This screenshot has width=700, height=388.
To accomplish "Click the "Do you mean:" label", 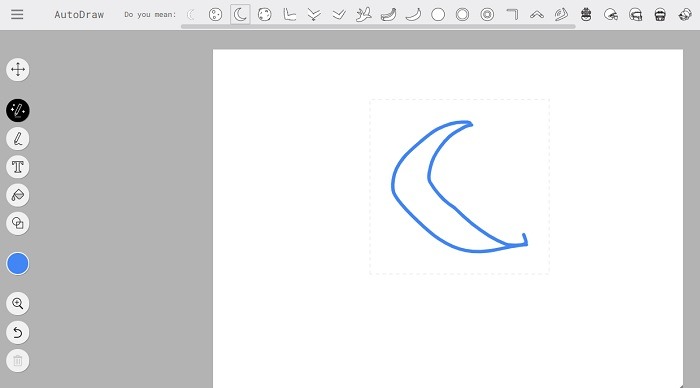I will (150, 15).
